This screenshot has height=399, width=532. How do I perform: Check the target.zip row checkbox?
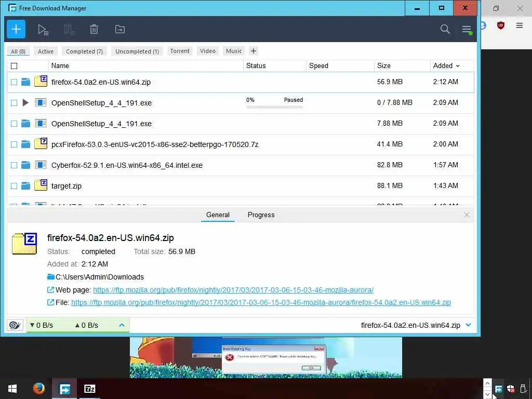[x=14, y=186]
